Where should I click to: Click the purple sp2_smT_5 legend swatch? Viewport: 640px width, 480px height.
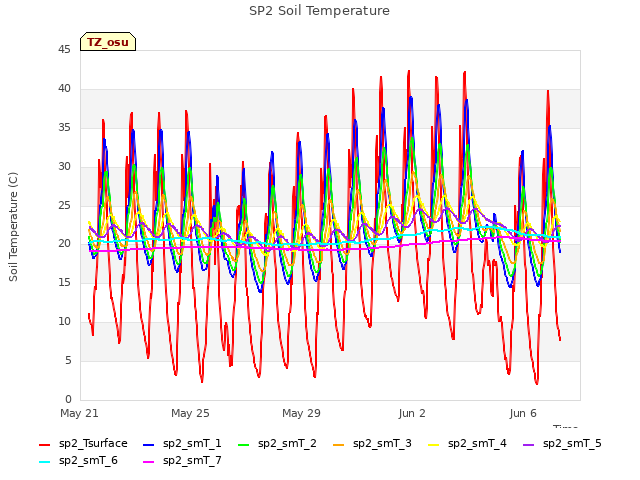(x=529, y=444)
